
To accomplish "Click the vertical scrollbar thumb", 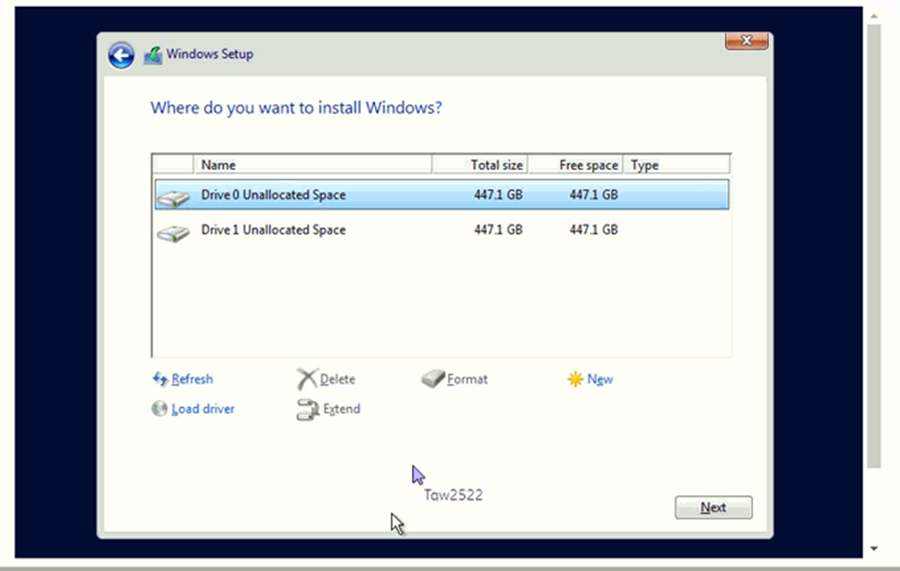I will point(874,247).
